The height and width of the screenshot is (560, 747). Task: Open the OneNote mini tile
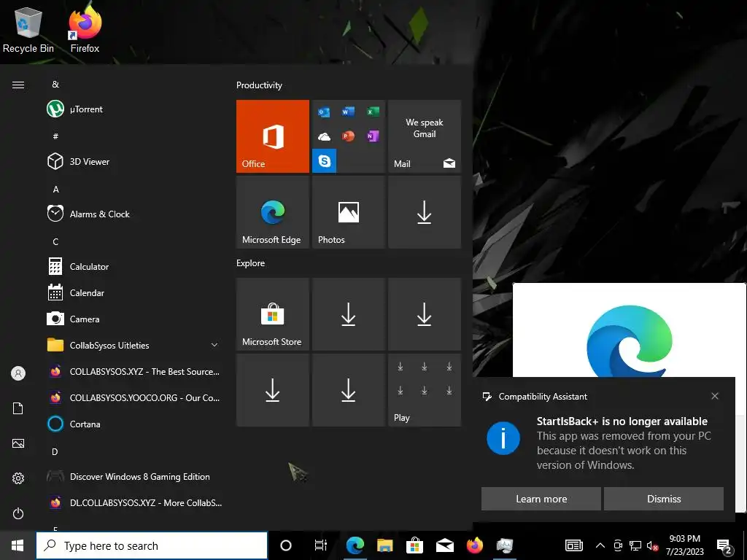tap(373, 136)
